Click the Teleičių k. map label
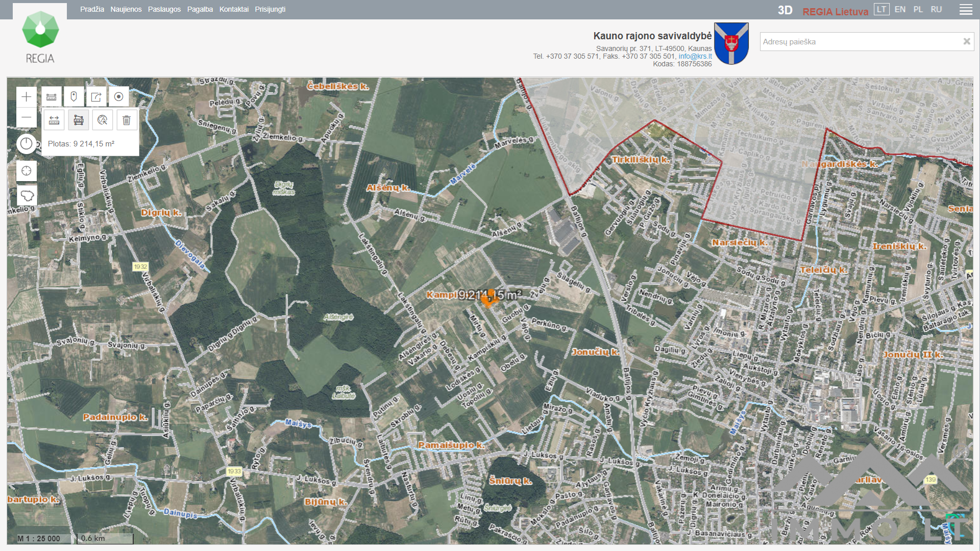 [823, 270]
